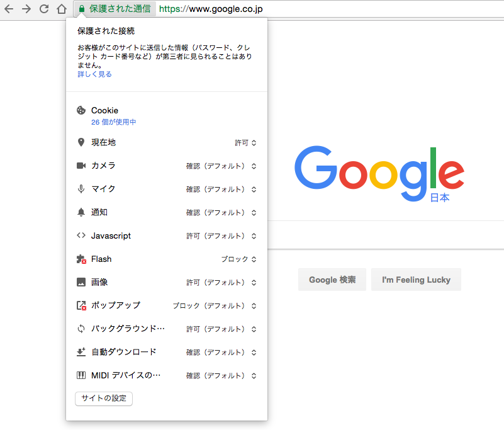This screenshot has width=504, height=430.
Task: Click the blocked popup icon for ポップアップ
Action: coord(81,305)
